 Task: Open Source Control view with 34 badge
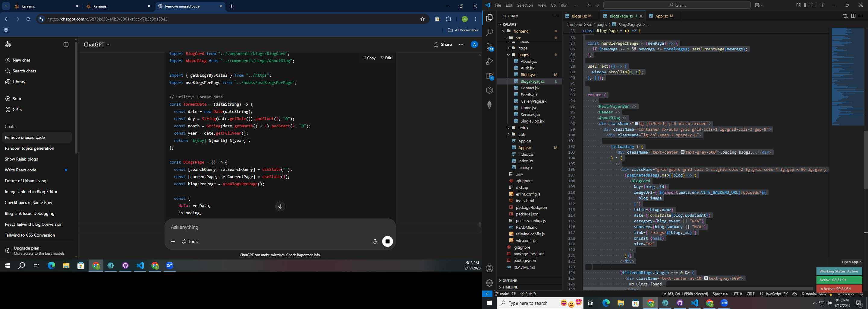coord(489,47)
